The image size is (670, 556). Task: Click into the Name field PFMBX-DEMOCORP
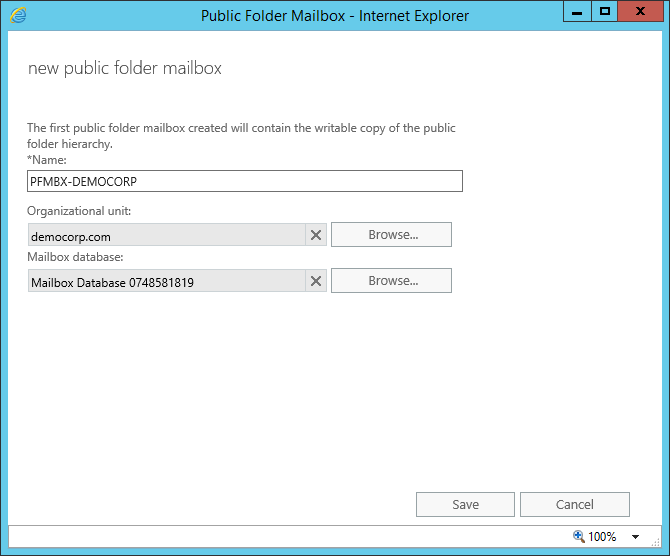[x=245, y=181]
